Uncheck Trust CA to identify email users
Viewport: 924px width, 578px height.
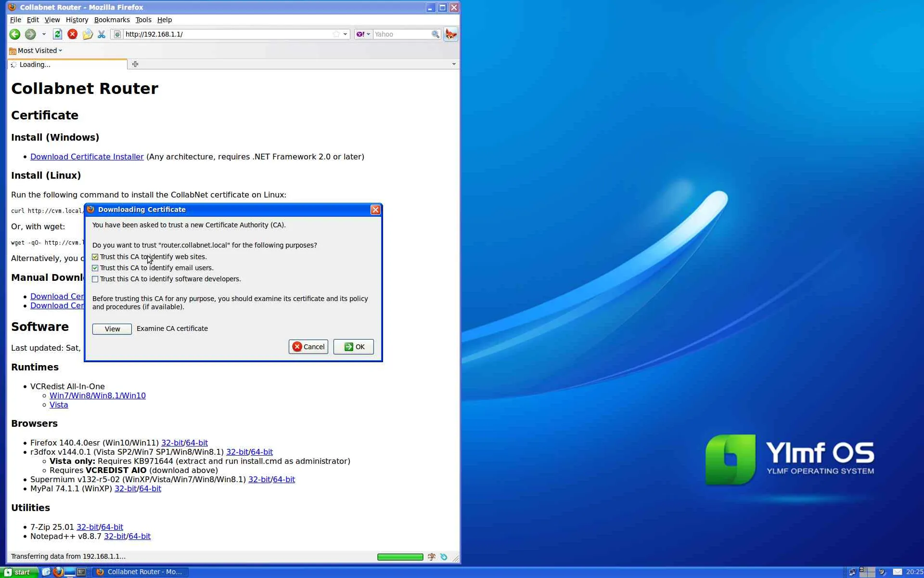click(95, 268)
